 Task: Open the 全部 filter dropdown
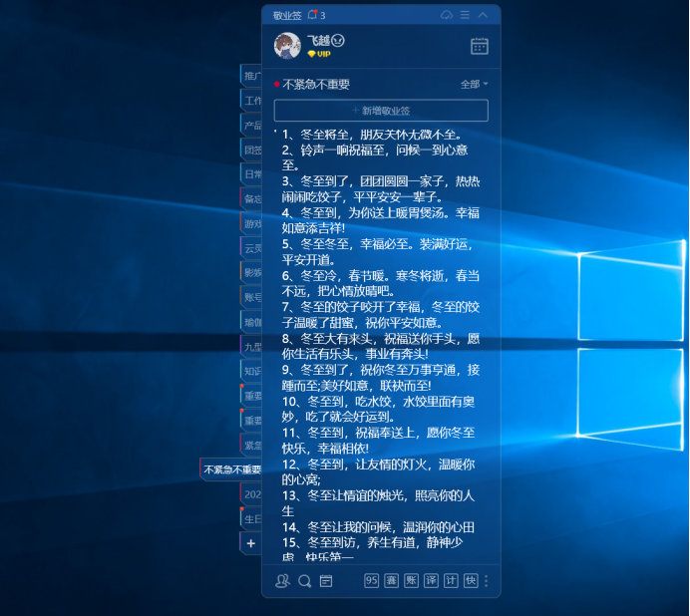tap(474, 84)
